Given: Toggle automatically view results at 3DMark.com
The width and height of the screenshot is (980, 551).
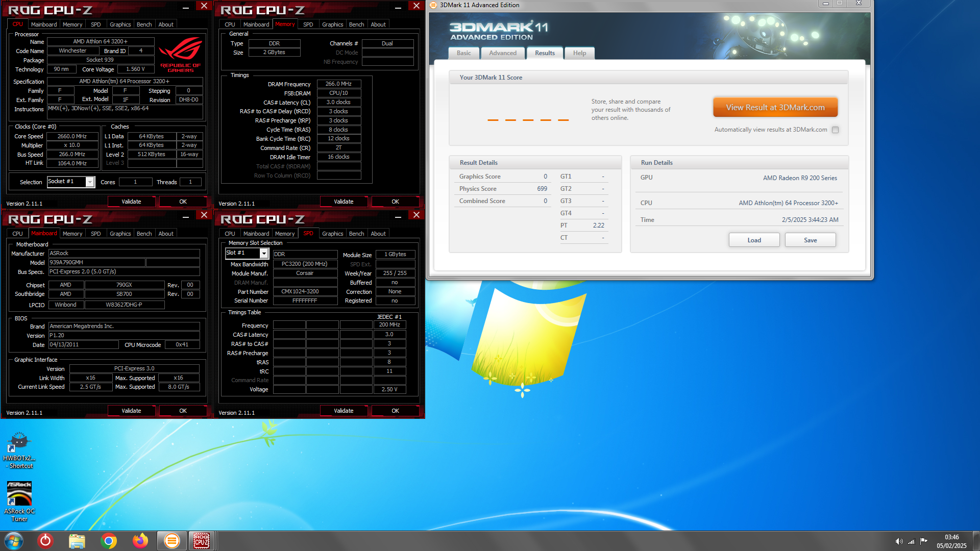Looking at the screenshot, I should [x=836, y=130].
